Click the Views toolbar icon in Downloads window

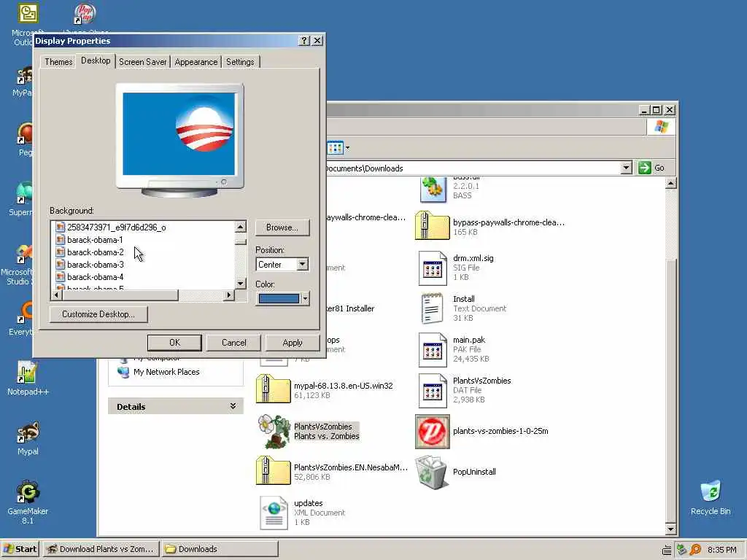(x=335, y=147)
